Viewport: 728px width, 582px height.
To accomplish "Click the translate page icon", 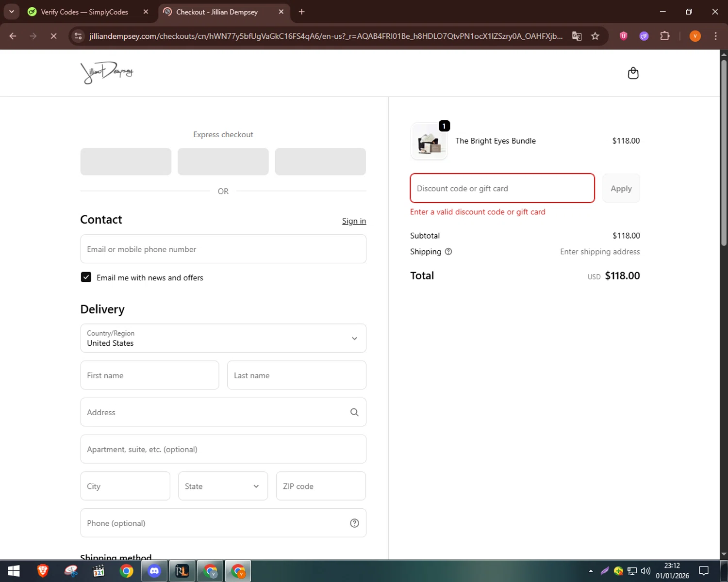I will click(x=577, y=36).
